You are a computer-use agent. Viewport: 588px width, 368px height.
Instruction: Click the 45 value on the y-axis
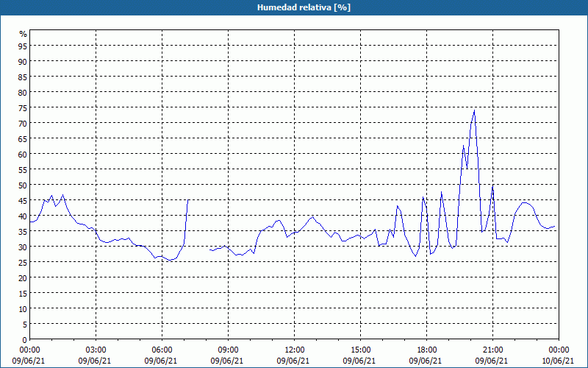click(23, 200)
